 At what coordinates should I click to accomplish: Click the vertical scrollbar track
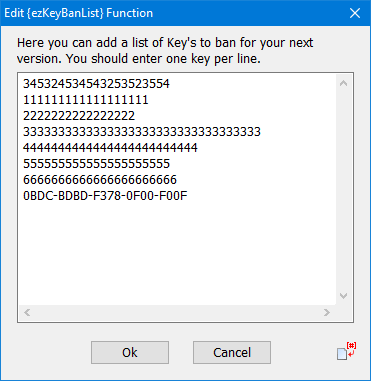point(343,190)
